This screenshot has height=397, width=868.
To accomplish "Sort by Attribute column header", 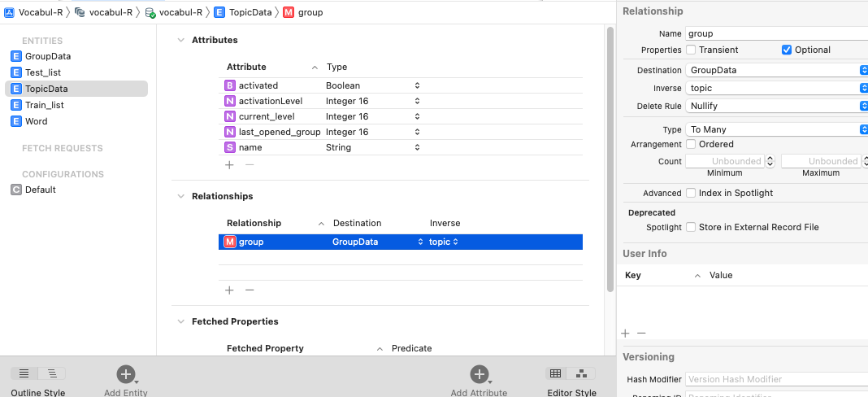I will point(272,67).
